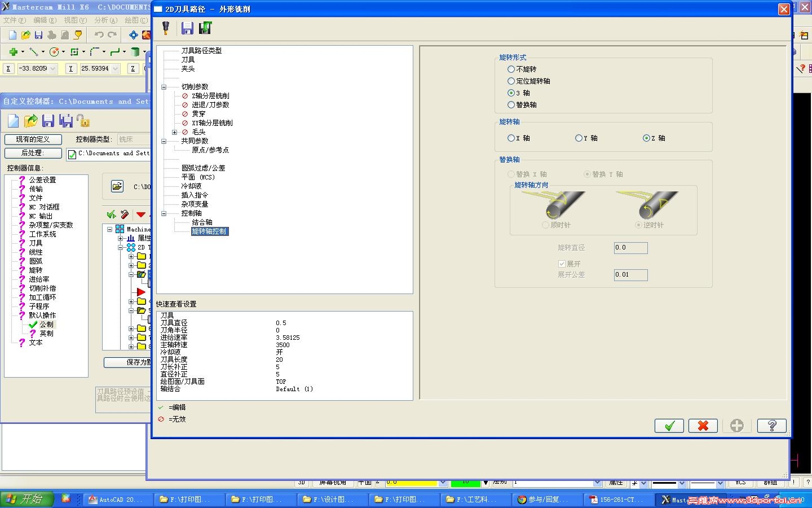Click the green color swatch in status bar
Viewport: 812px width, 508px height.
click(466, 483)
